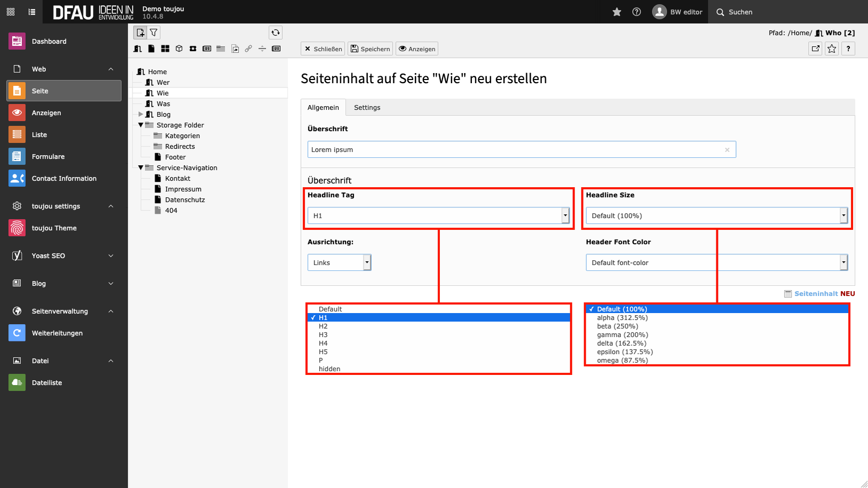Click open in new window icon
The height and width of the screenshot is (488, 868).
pos(815,49)
